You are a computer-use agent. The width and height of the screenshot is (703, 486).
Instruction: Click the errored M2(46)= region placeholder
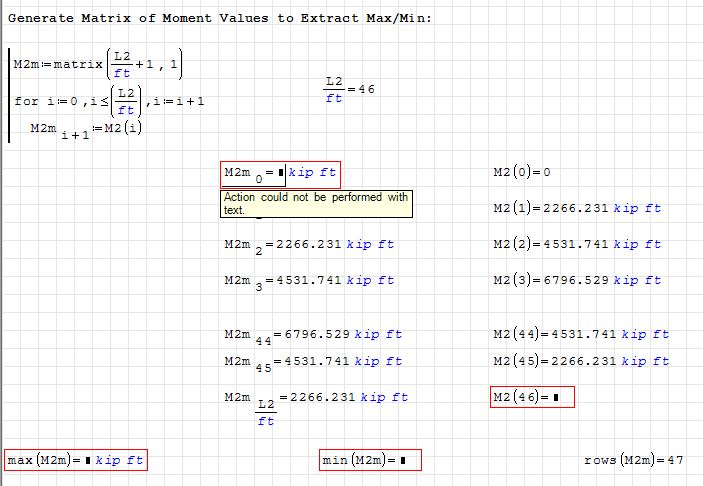(556, 398)
